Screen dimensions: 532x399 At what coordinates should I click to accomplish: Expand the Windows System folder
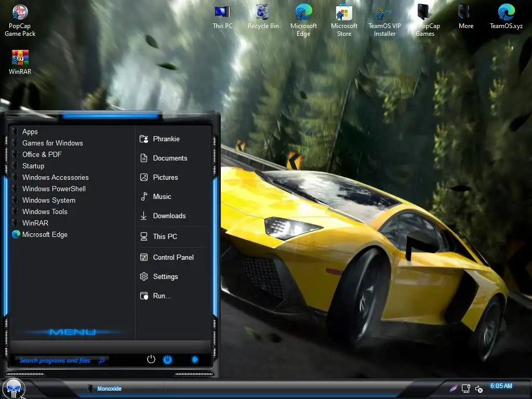[x=44, y=200]
